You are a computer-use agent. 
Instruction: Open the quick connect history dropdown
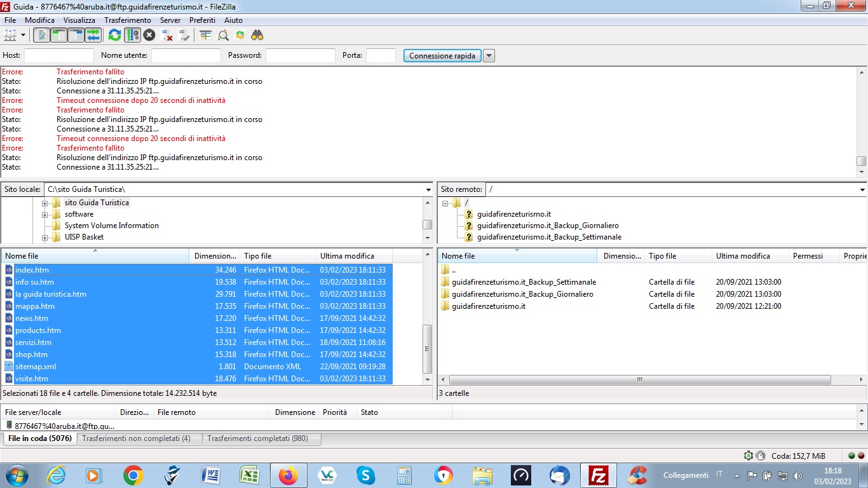(x=489, y=56)
